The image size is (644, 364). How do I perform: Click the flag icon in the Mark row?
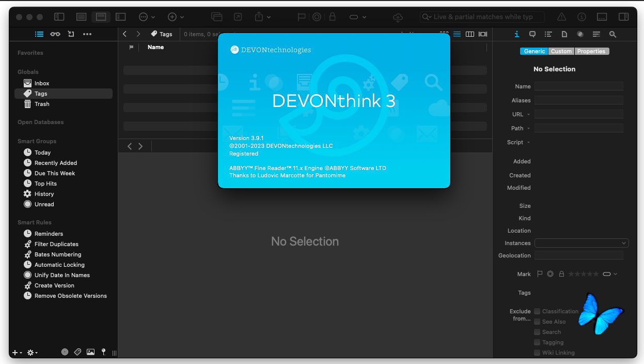tap(540, 274)
